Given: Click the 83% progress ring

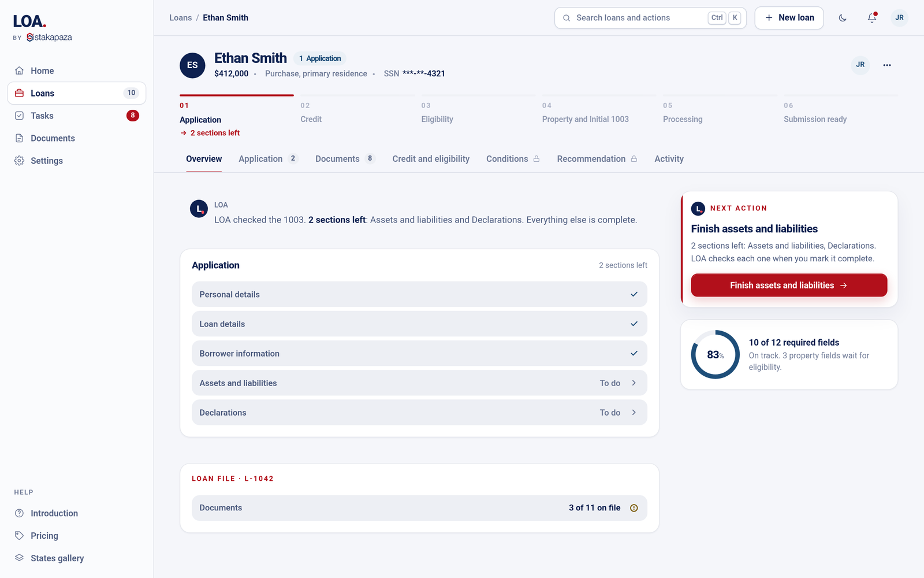Looking at the screenshot, I should [x=716, y=354].
